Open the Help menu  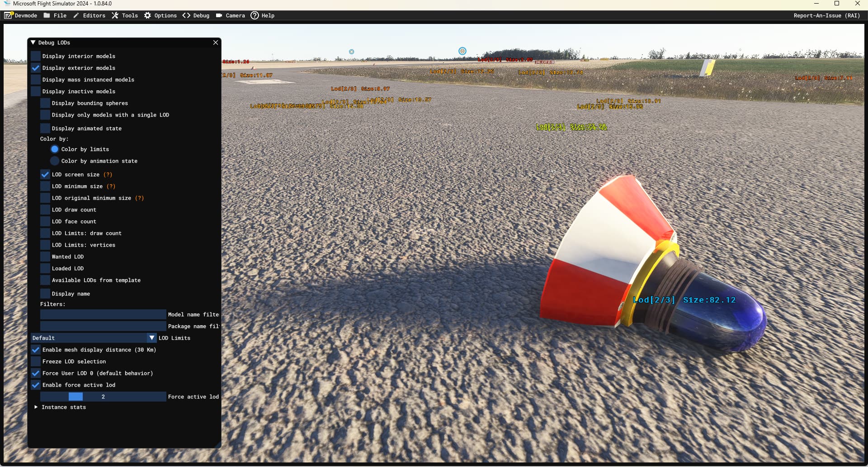pos(263,15)
